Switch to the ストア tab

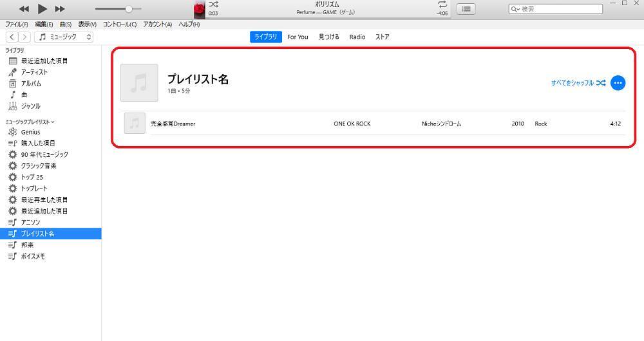coord(383,37)
